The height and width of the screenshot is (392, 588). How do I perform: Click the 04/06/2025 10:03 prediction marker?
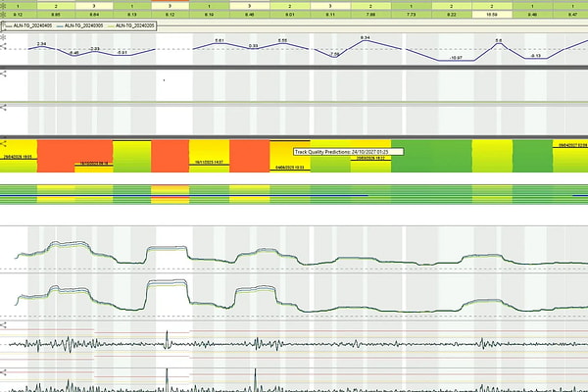pos(290,168)
